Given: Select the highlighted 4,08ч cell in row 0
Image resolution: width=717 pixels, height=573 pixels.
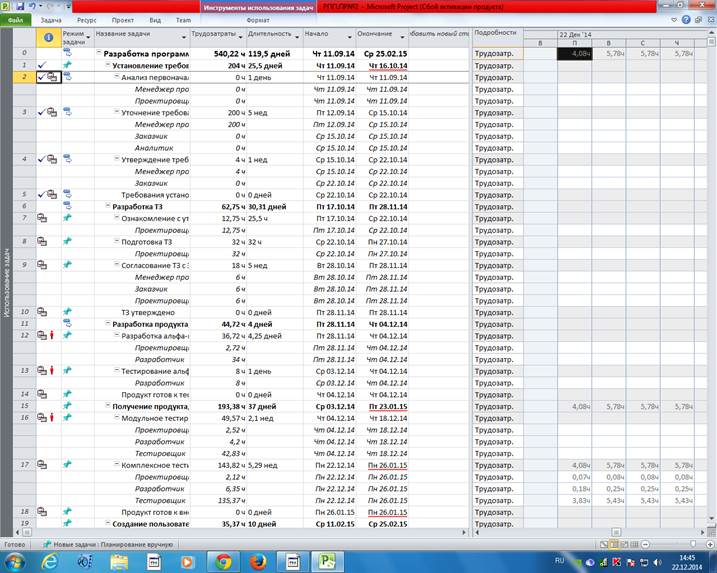Looking at the screenshot, I should (x=575, y=54).
